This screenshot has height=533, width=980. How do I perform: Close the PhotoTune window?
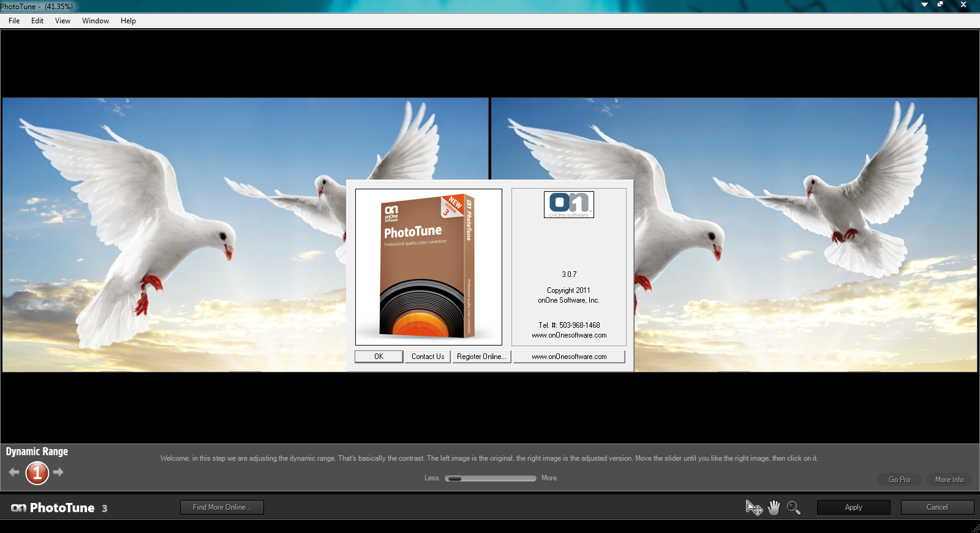963,4
